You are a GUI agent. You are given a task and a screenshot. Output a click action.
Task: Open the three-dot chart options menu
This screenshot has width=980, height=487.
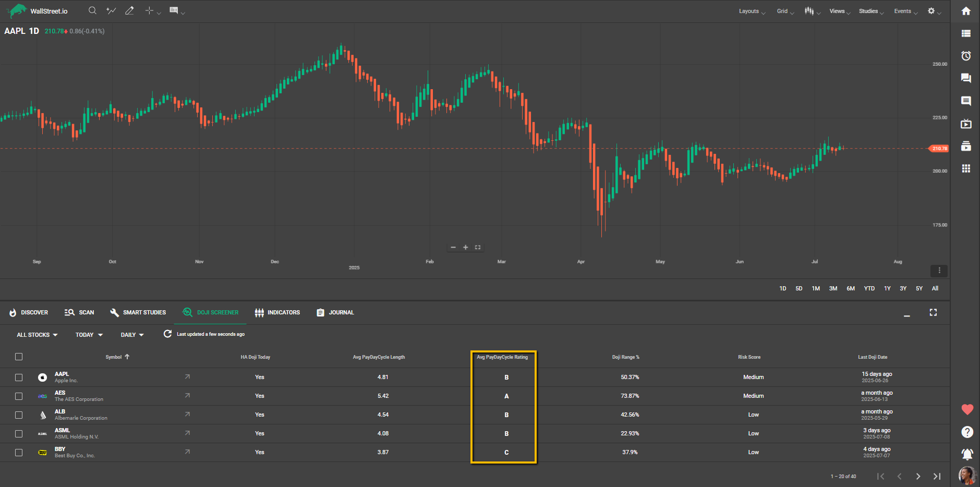pos(939,271)
